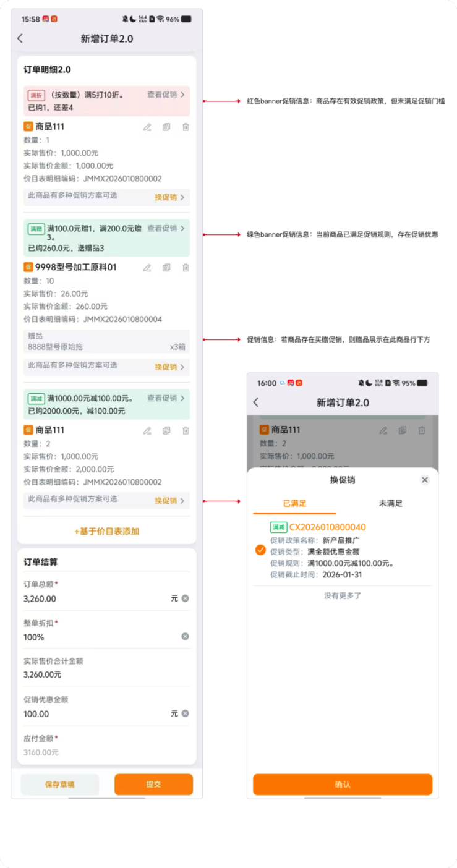
Task: Clear the 促销优惠金额 field value
Action: 185,713
